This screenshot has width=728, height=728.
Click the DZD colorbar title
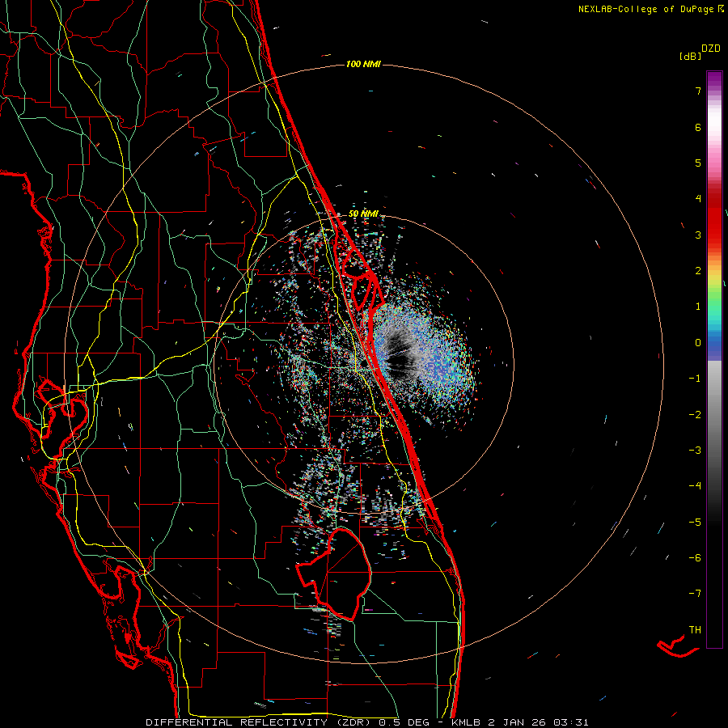(x=711, y=49)
